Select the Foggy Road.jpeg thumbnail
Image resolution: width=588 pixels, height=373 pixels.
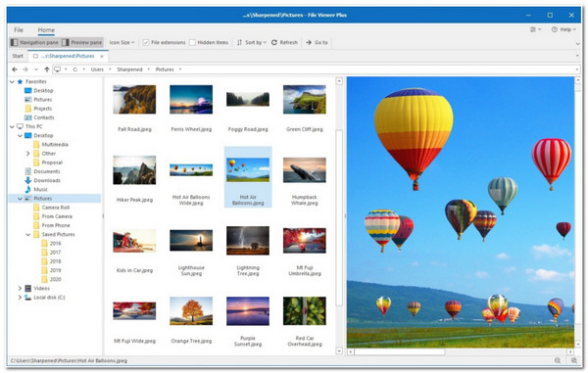coord(248,99)
